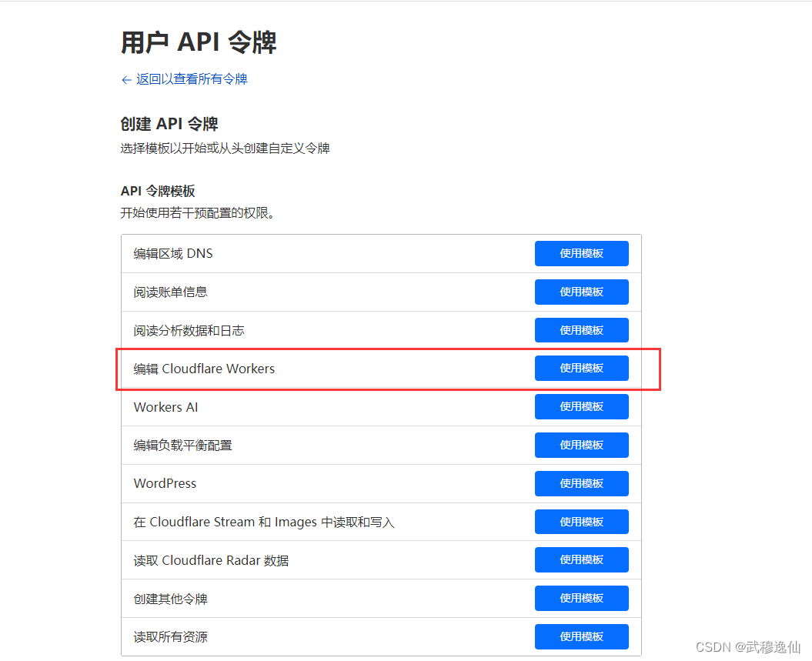The width and height of the screenshot is (812, 661).
Task: Click the back arrow icon before 返回链接
Action: pos(125,79)
